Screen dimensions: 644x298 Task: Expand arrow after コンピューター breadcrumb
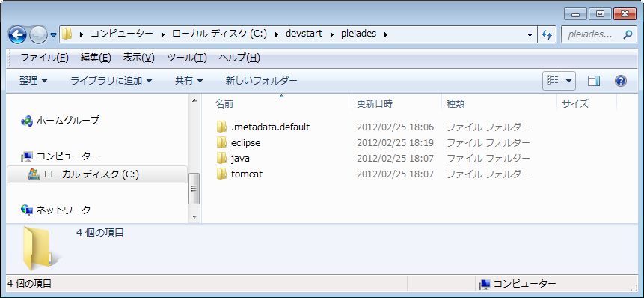coord(162,34)
